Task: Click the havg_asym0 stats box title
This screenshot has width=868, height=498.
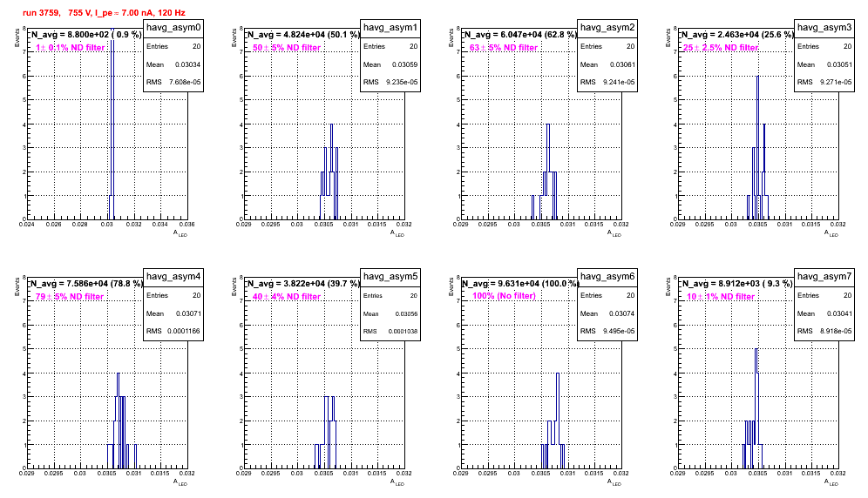Action: [173, 27]
